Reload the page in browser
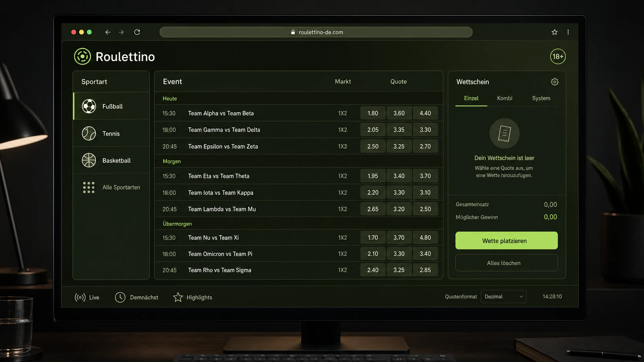The width and height of the screenshot is (644, 362). click(137, 32)
